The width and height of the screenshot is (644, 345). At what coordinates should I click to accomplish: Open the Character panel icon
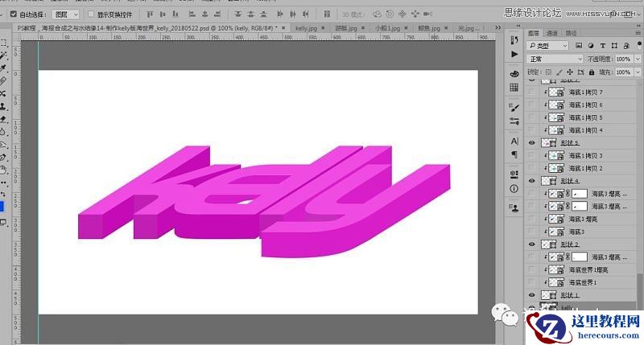tap(514, 141)
